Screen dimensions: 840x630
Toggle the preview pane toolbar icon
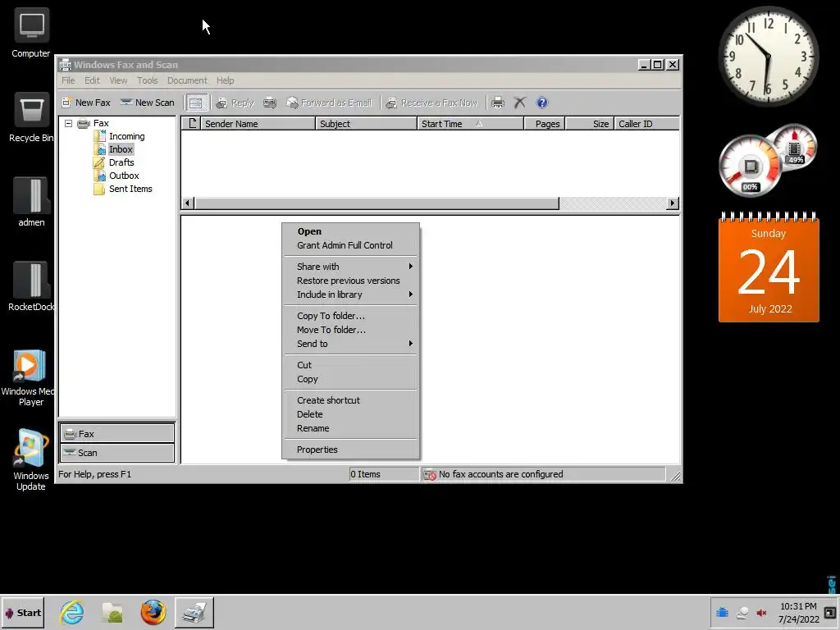coord(197,103)
